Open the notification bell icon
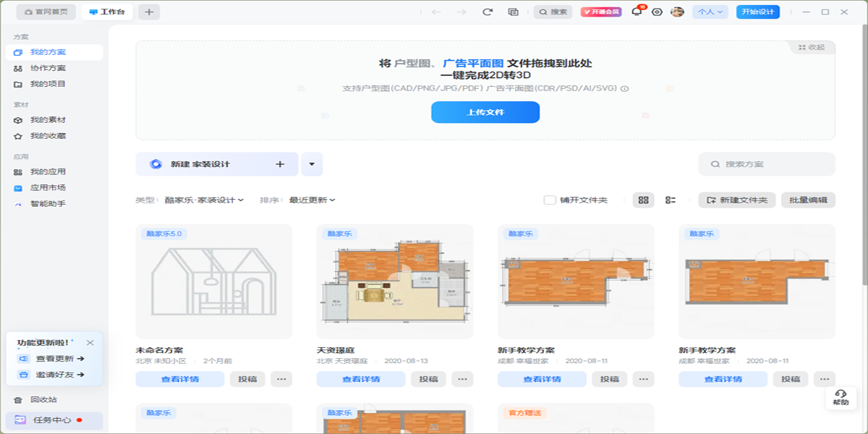This screenshot has height=434, width=868. (637, 12)
